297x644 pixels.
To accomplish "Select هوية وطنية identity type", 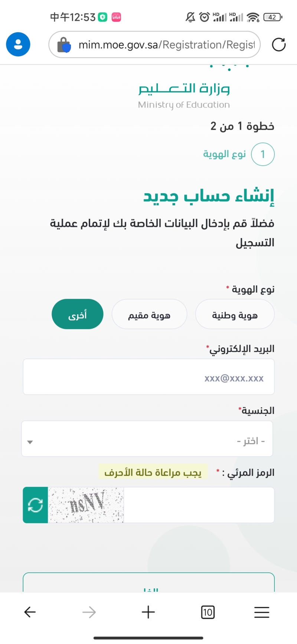I will (235, 315).
